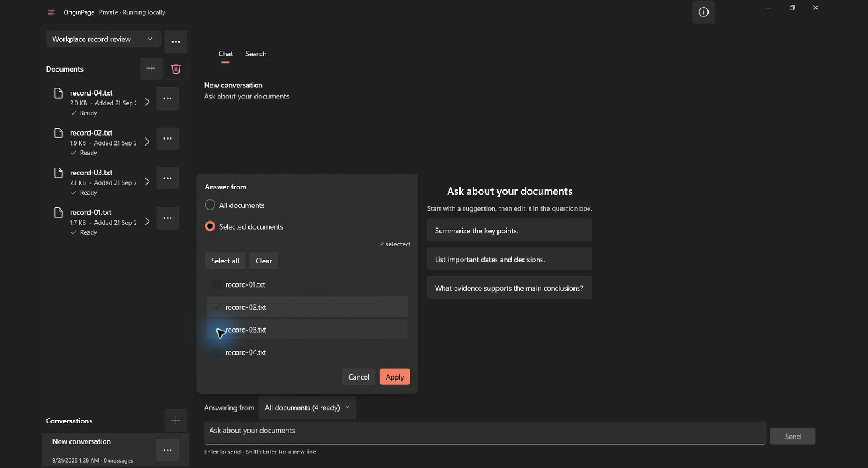
Task: Open more options beside workspace dropdown
Action: (x=176, y=42)
